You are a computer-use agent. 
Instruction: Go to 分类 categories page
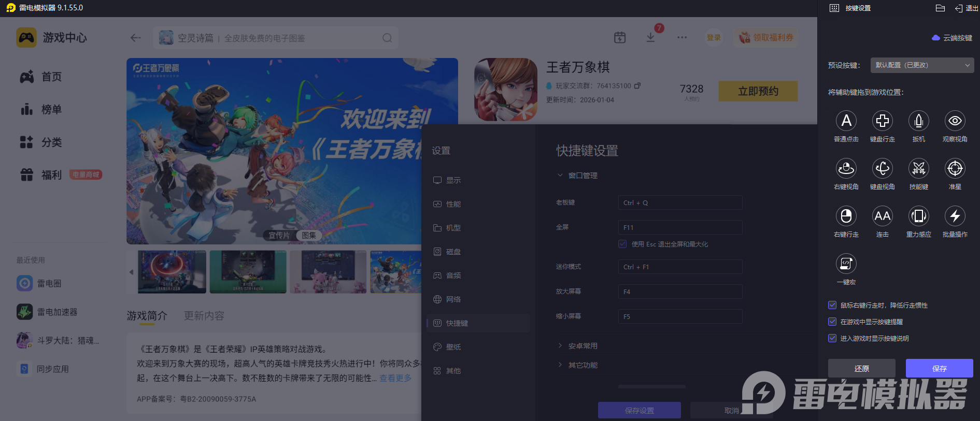click(40, 142)
